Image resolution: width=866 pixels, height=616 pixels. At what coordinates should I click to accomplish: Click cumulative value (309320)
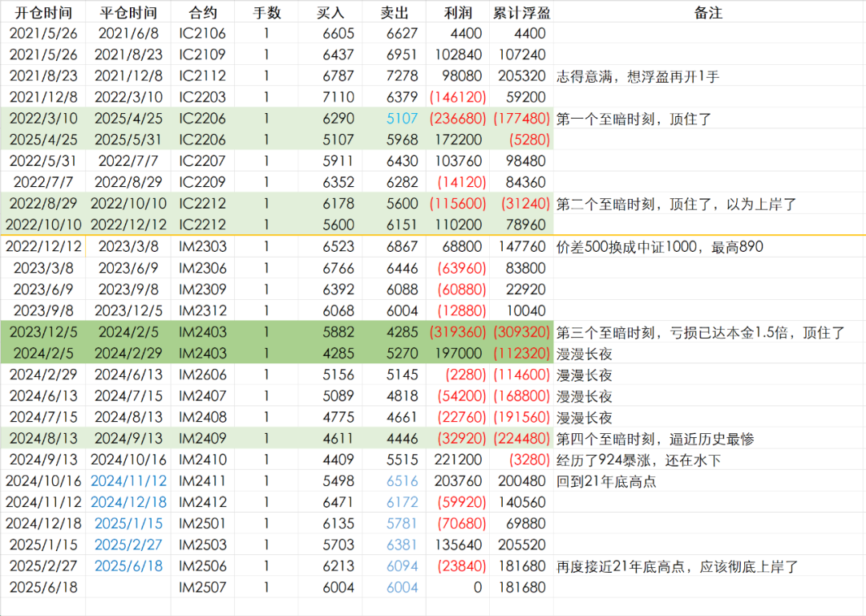point(521,332)
